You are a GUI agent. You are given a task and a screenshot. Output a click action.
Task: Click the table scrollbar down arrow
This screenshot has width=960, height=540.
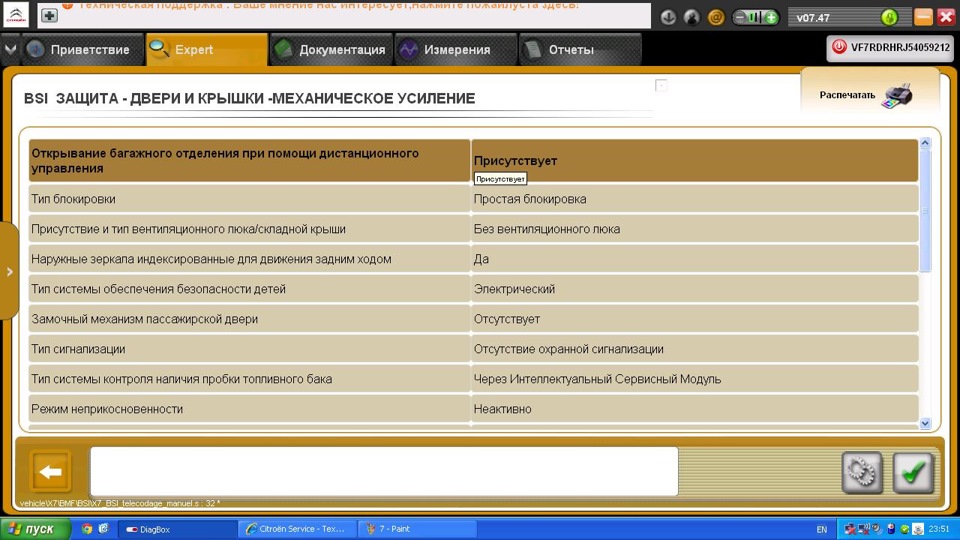pos(925,423)
